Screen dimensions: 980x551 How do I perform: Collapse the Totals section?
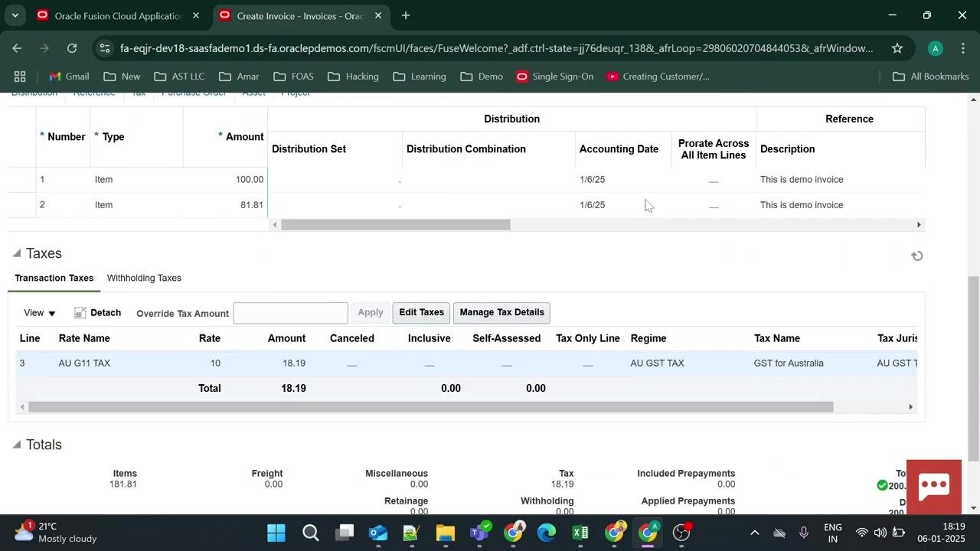click(17, 445)
